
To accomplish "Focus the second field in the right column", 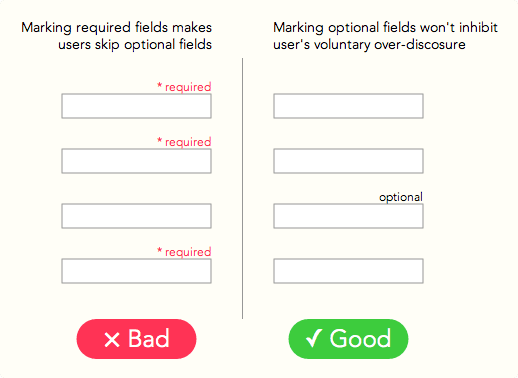I will pos(348,161).
